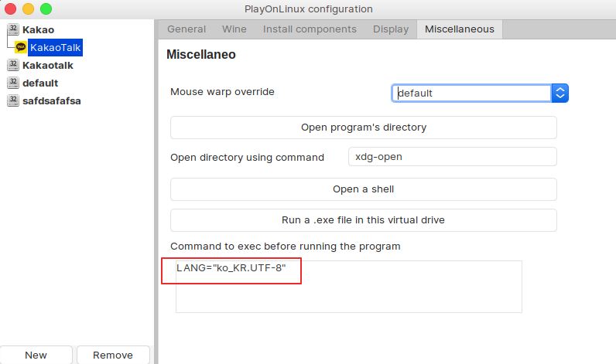Click the drive icon beside Kakaotalk

click(x=13, y=65)
